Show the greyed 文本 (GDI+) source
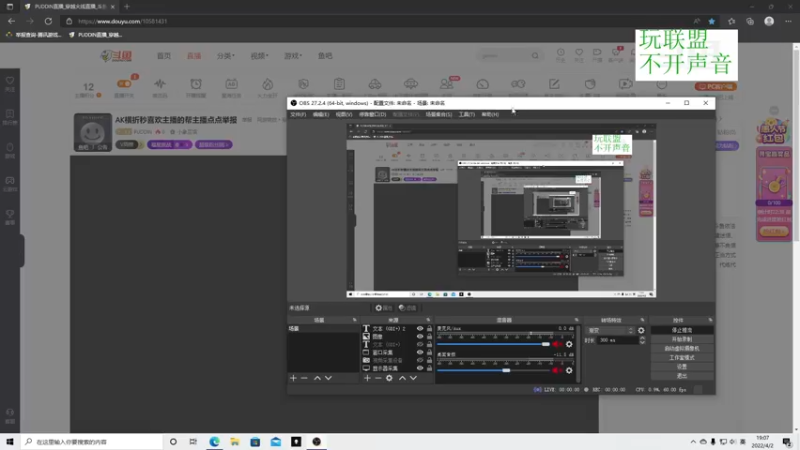 click(420, 344)
